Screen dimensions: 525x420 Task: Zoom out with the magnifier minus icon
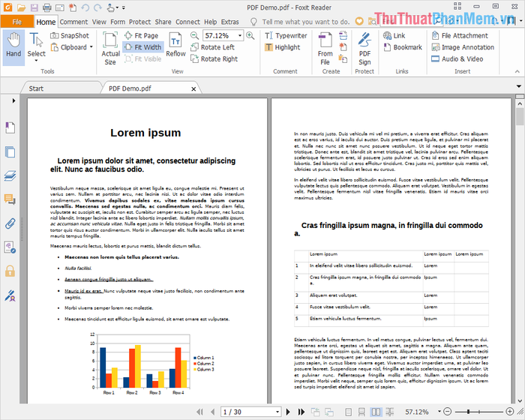coord(194,35)
